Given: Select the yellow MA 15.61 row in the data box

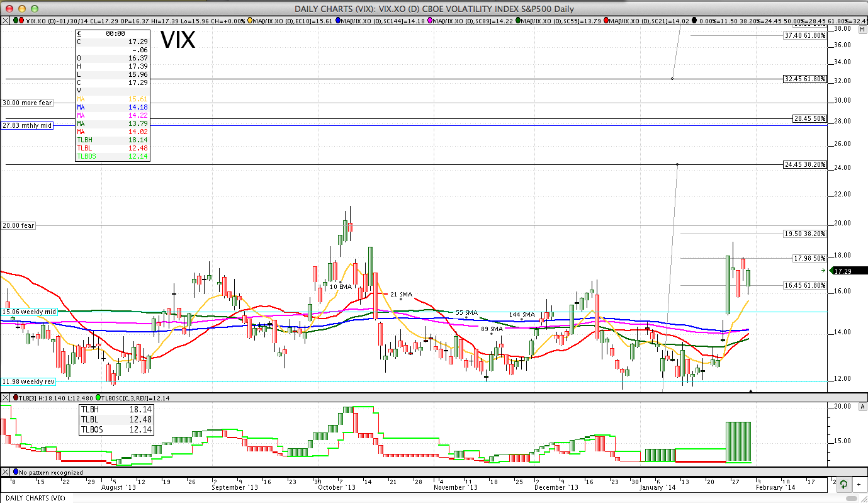Looking at the screenshot, I should [112, 99].
